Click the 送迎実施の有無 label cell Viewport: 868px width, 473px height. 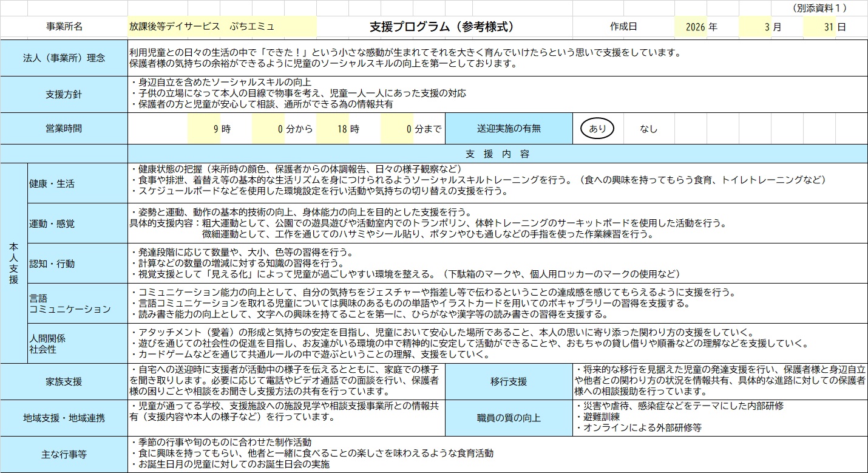(x=509, y=129)
